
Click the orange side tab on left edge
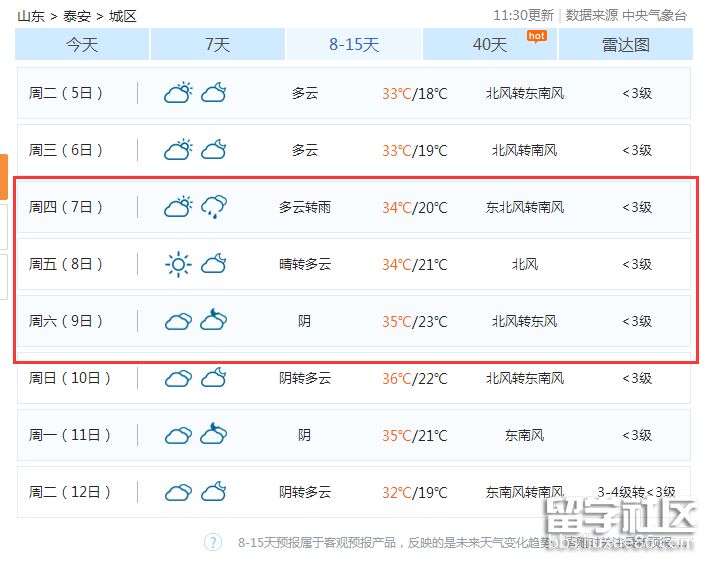[x=4, y=177]
